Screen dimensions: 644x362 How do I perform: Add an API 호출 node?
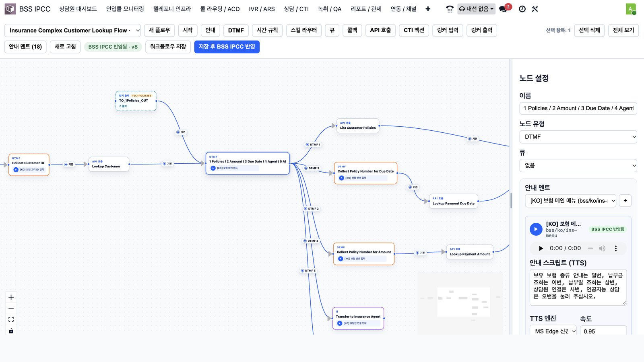pos(380,30)
